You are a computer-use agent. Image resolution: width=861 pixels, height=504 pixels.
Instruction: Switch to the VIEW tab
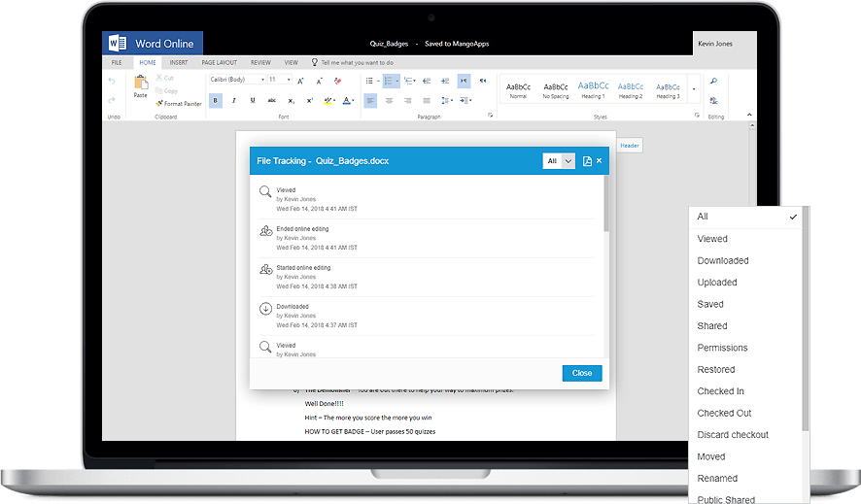coord(291,62)
